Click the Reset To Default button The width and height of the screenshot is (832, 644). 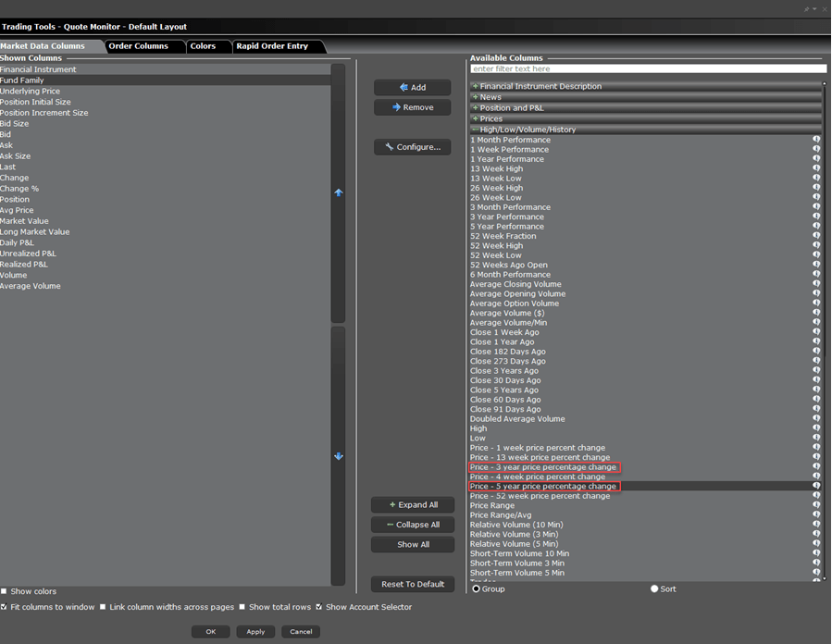coord(413,584)
